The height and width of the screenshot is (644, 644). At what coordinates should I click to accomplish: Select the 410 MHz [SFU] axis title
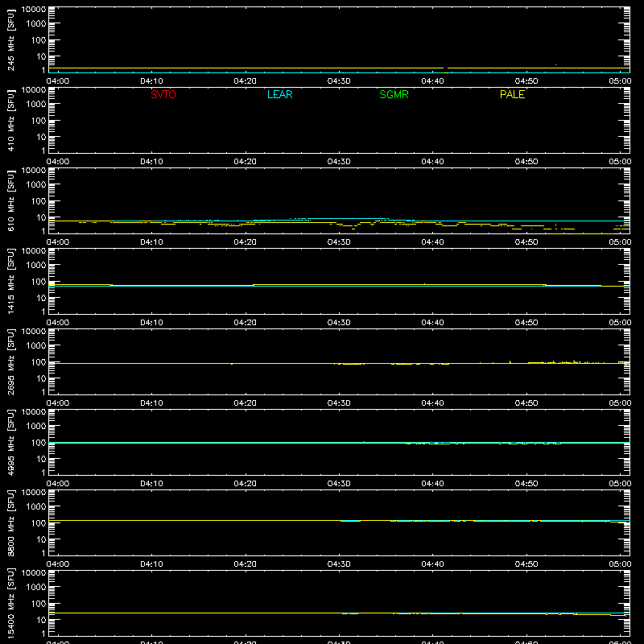coord(10,120)
